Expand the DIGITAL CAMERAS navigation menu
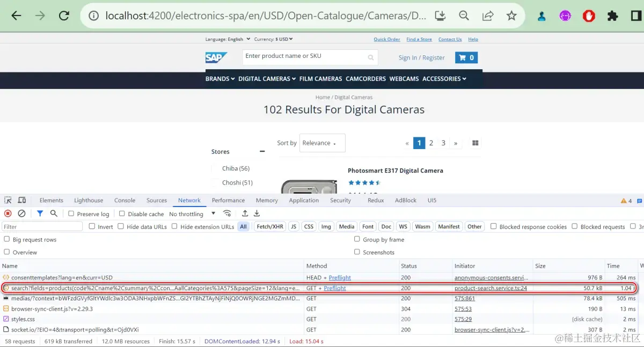 [x=267, y=79]
